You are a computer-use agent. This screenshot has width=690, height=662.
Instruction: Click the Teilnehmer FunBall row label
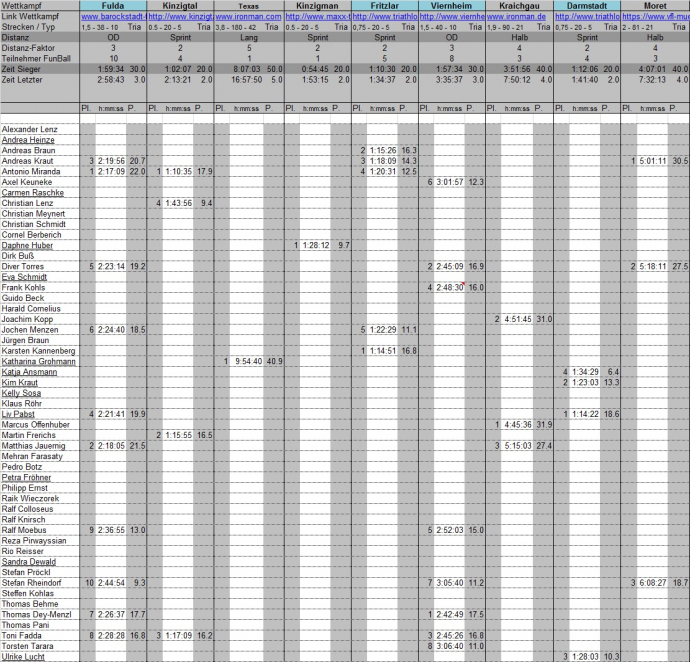36,59
